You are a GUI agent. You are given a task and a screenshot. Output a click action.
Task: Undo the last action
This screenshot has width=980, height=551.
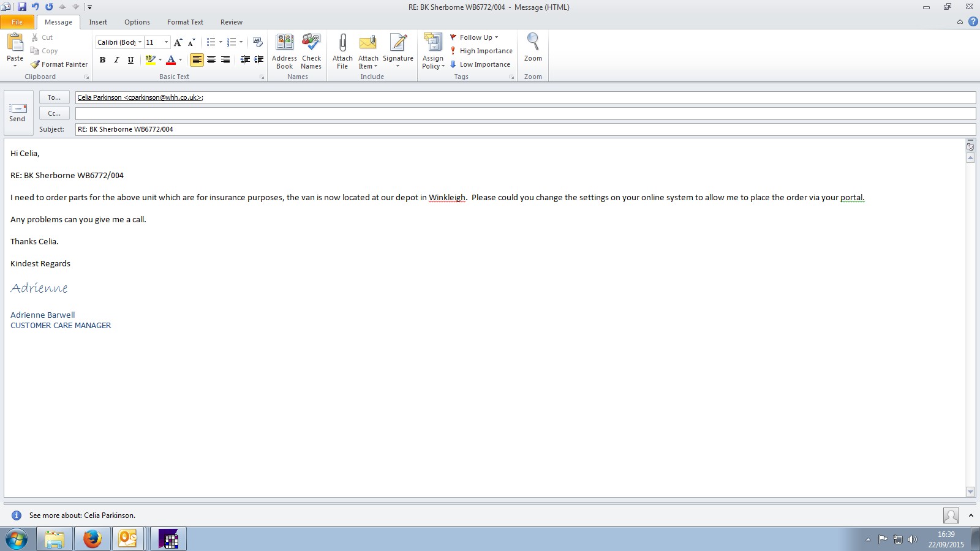coord(36,7)
